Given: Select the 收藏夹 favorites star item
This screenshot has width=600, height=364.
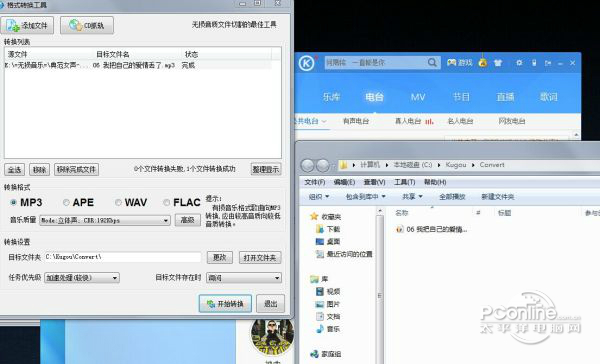Looking at the screenshot, I should (326, 217).
